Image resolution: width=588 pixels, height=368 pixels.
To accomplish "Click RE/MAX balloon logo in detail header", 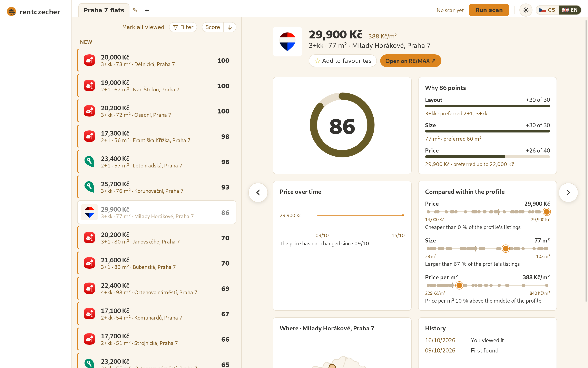I will click(x=287, y=42).
